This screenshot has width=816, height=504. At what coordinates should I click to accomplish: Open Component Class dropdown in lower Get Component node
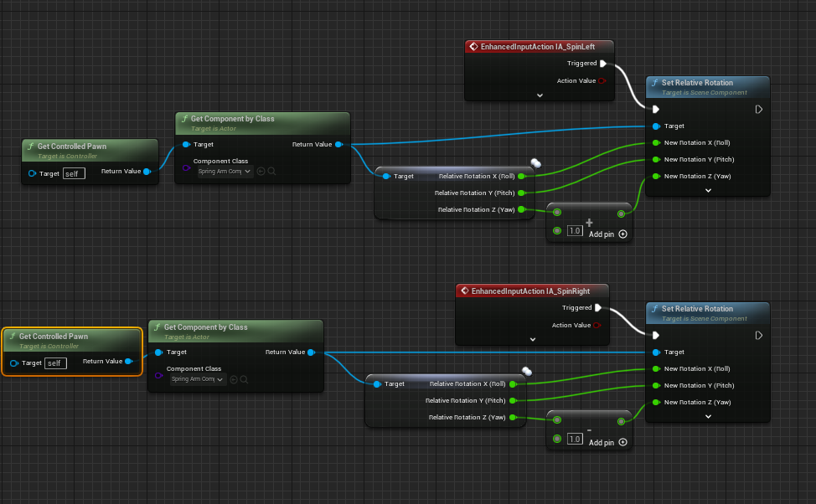[198, 379]
